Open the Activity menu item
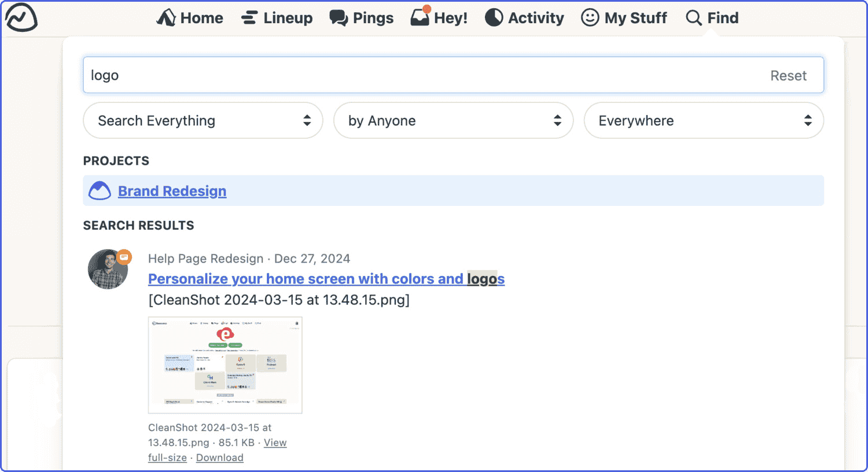This screenshot has height=472, width=868. pos(524,18)
